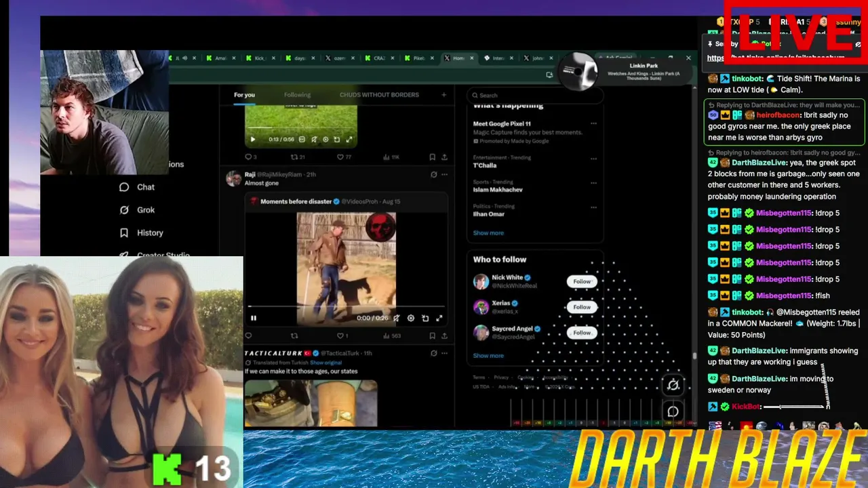View analytics showing 11K views
Image resolution: width=868 pixels, height=488 pixels.
pyautogui.click(x=391, y=157)
